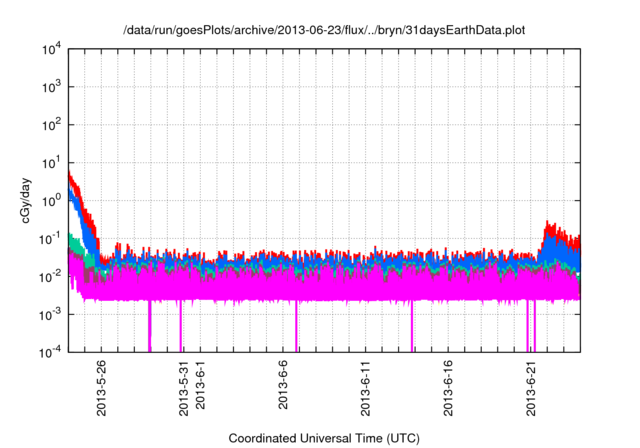Viewport: 640px width, 448px height.
Task: Click the plot title file path
Action: tap(324, 30)
